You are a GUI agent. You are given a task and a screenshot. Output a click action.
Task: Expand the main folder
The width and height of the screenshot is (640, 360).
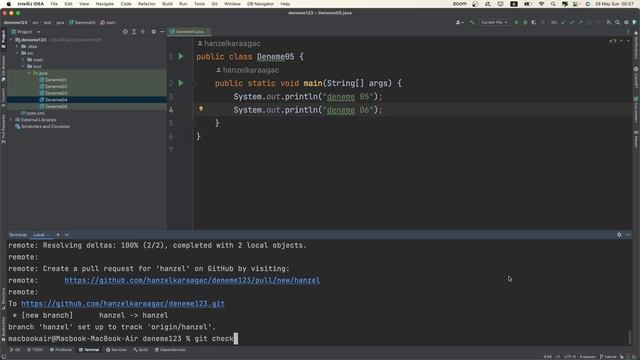click(23, 60)
